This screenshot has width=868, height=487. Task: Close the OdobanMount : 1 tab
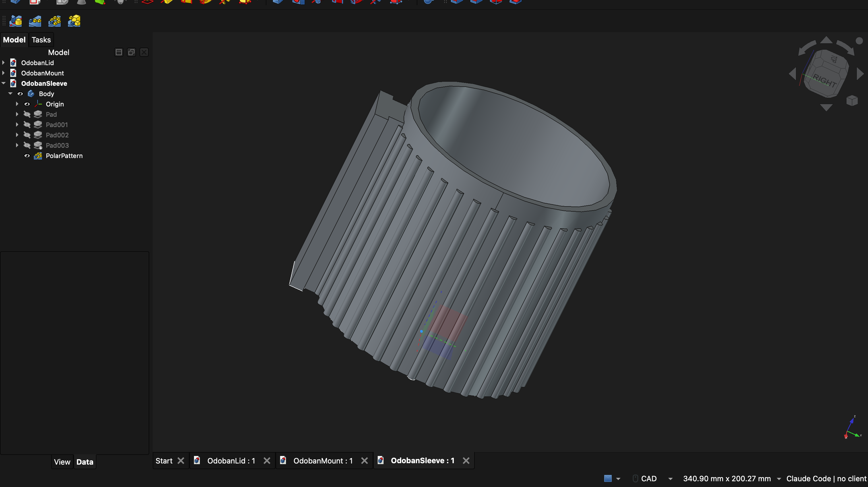click(x=365, y=461)
